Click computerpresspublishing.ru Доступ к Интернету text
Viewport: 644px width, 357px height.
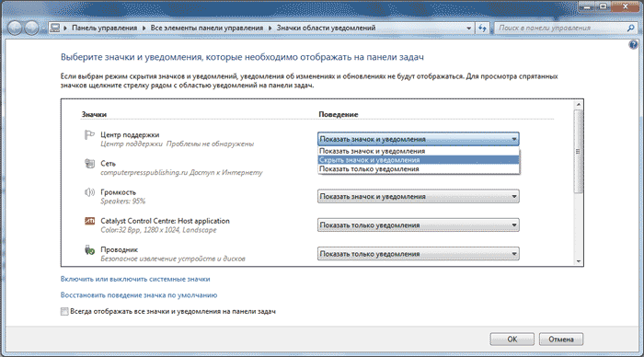pyautogui.click(x=181, y=173)
